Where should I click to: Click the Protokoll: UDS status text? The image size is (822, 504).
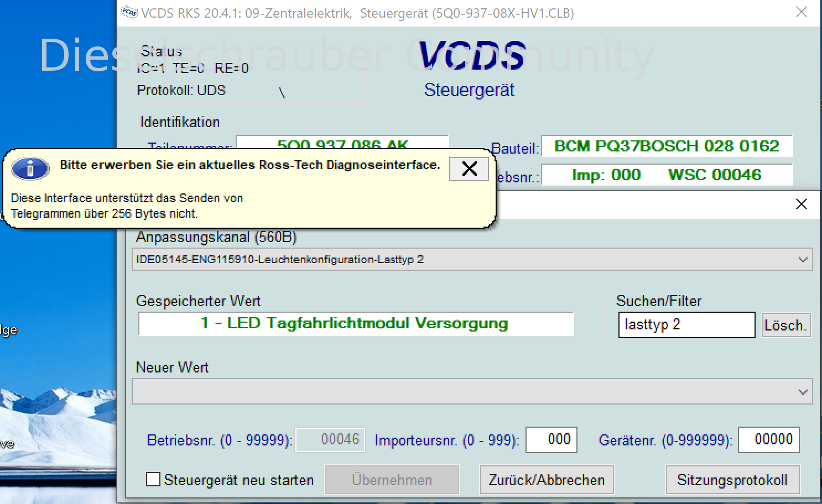[x=181, y=90]
